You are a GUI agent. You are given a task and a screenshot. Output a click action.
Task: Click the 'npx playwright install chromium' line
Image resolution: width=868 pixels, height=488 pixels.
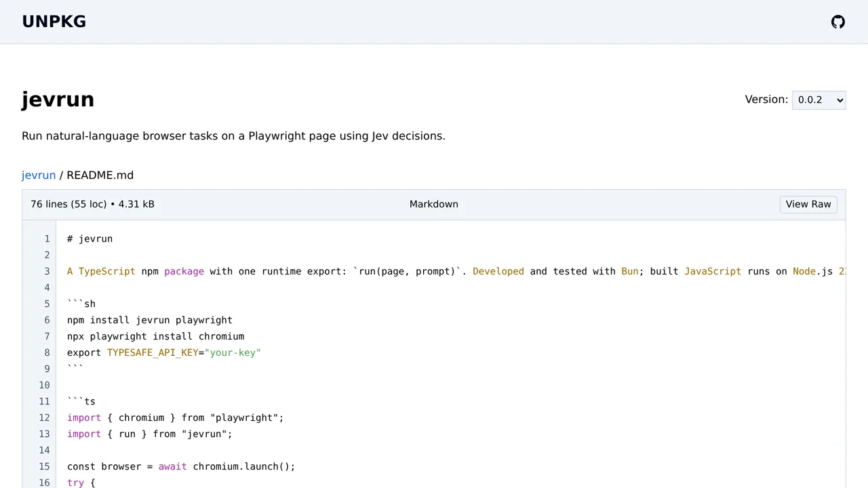[155, 336]
